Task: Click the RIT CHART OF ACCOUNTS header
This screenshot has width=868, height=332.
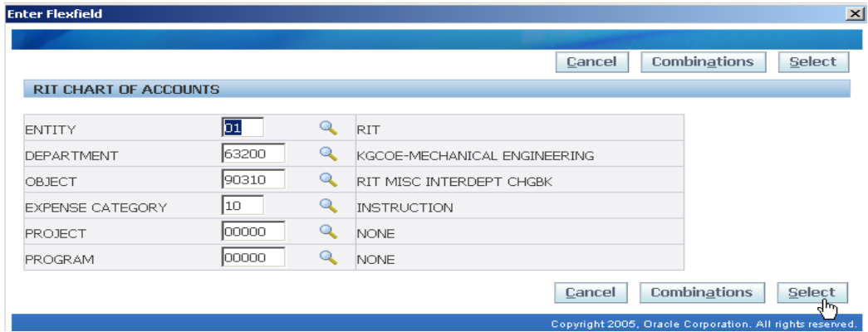Action: tap(126, 89)
